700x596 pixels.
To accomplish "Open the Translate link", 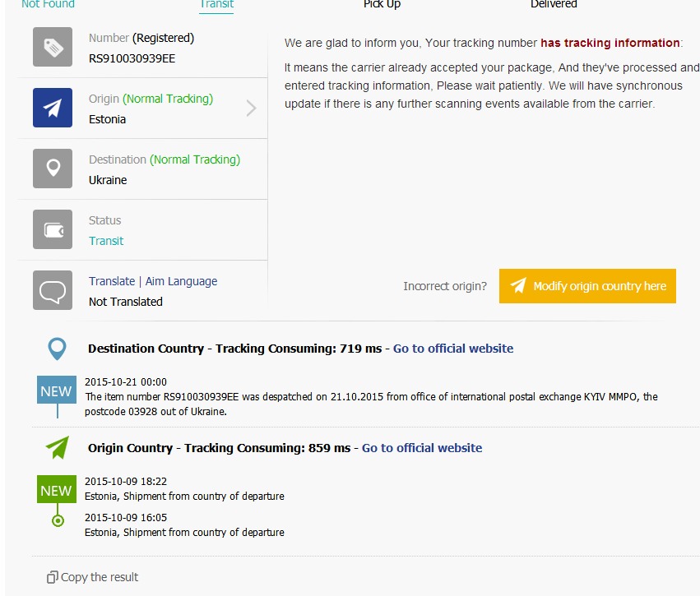I will coord(112,281).
